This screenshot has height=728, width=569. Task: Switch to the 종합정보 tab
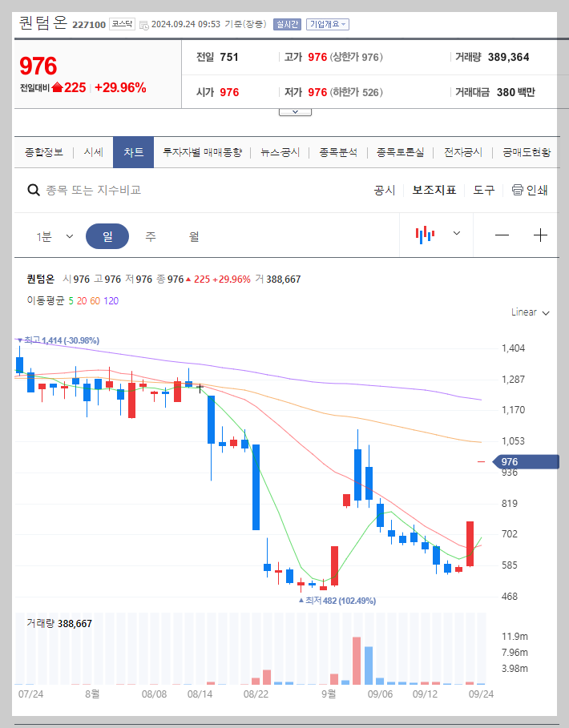pos(43,151)
